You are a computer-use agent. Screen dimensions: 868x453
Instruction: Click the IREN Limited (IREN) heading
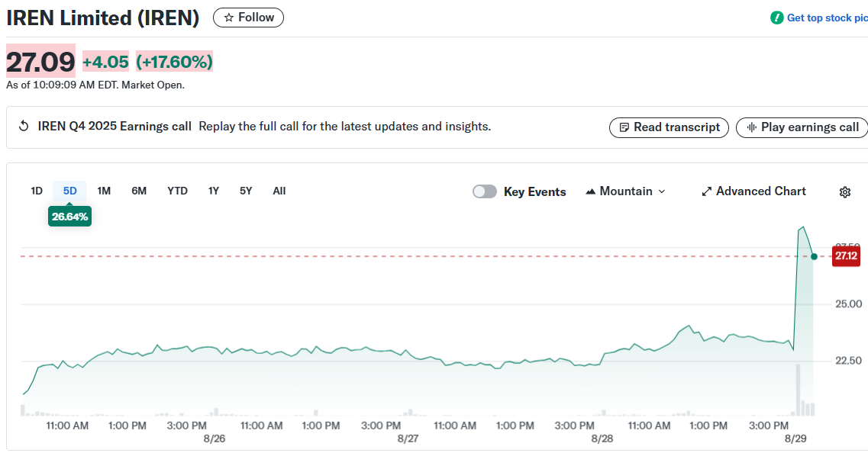click(103, 18)
